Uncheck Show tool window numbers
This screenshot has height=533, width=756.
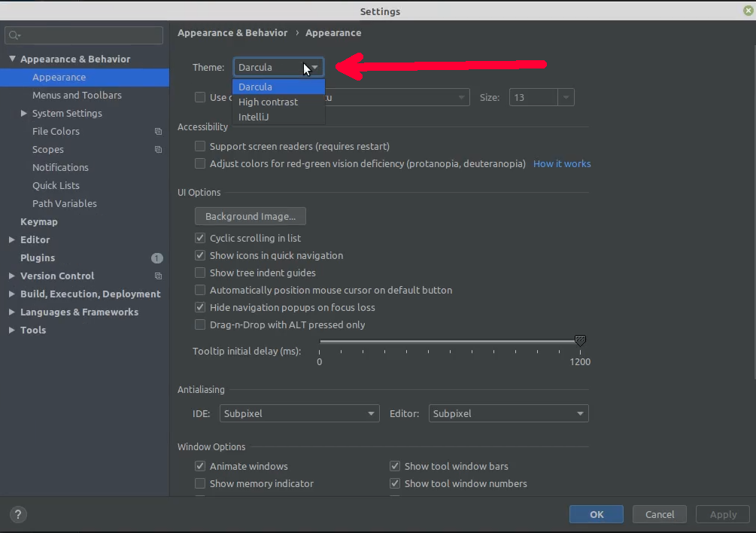coord(395,483)
